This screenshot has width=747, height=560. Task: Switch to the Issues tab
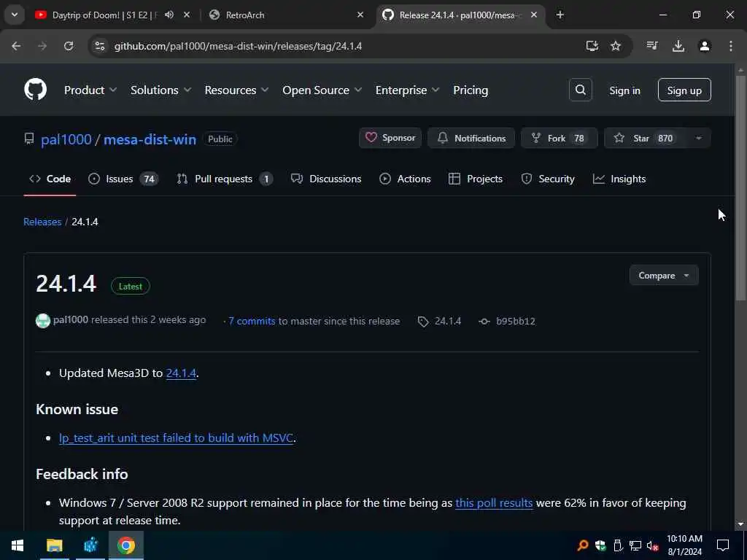click(123, 179)
